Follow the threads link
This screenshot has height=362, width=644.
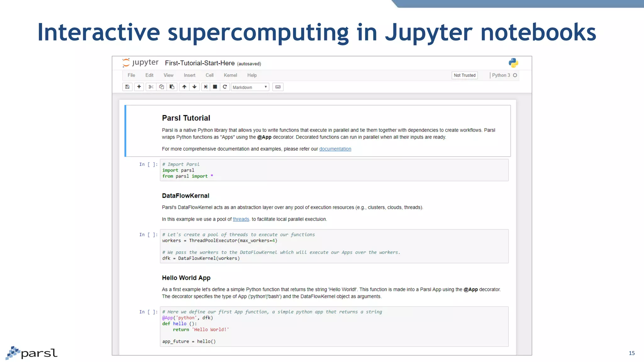click(x=241, y=219)
